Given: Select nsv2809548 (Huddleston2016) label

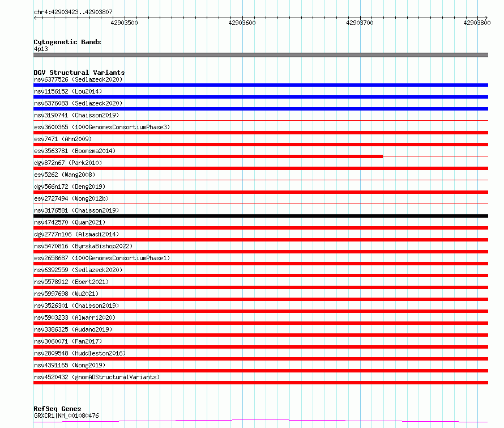Looking at the screenshot, I should point(80,353).
